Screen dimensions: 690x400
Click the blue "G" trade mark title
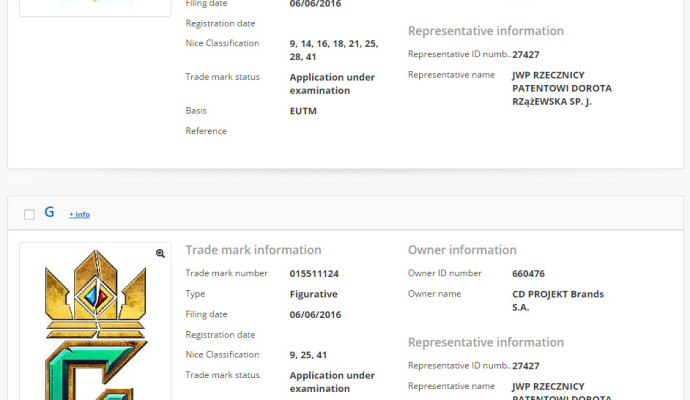[49, 213]
